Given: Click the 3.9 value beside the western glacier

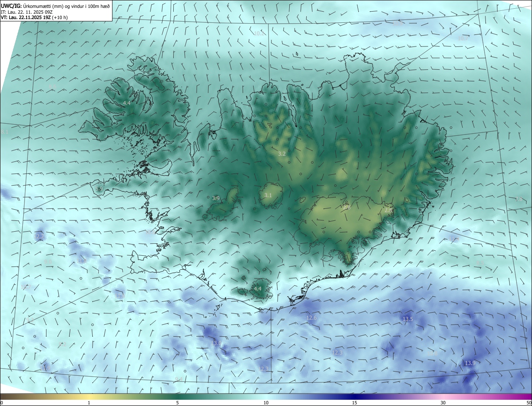Looking at the screenshot, I should click(216, 198).
